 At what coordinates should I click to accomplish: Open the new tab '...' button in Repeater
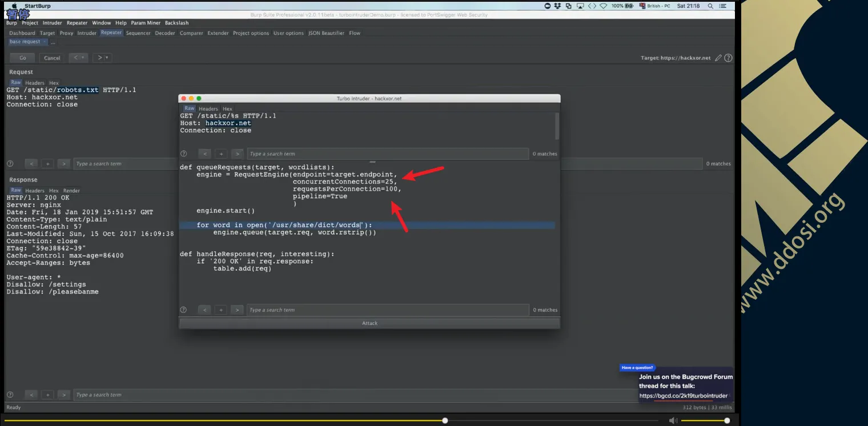pos(53,42)
